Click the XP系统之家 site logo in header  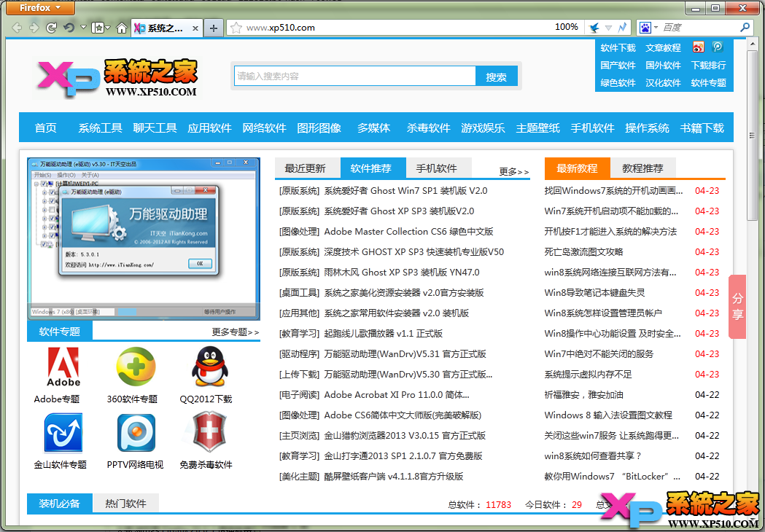coord(117,78)
